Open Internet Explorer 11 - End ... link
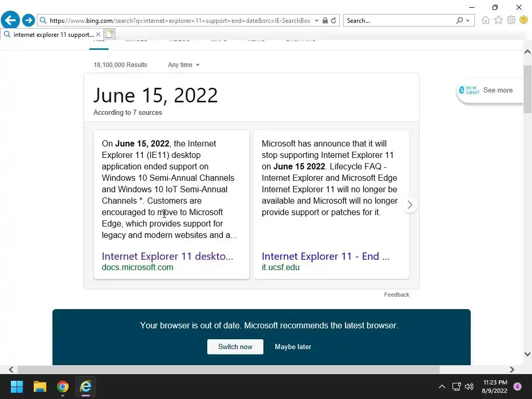532x399 pixels. point(325,256)
